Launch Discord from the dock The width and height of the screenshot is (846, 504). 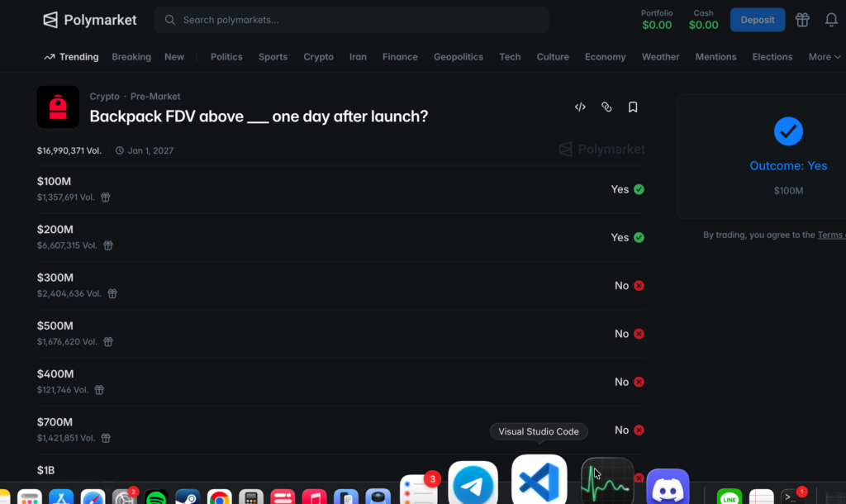pyautogui.click(x=668, y=488)
